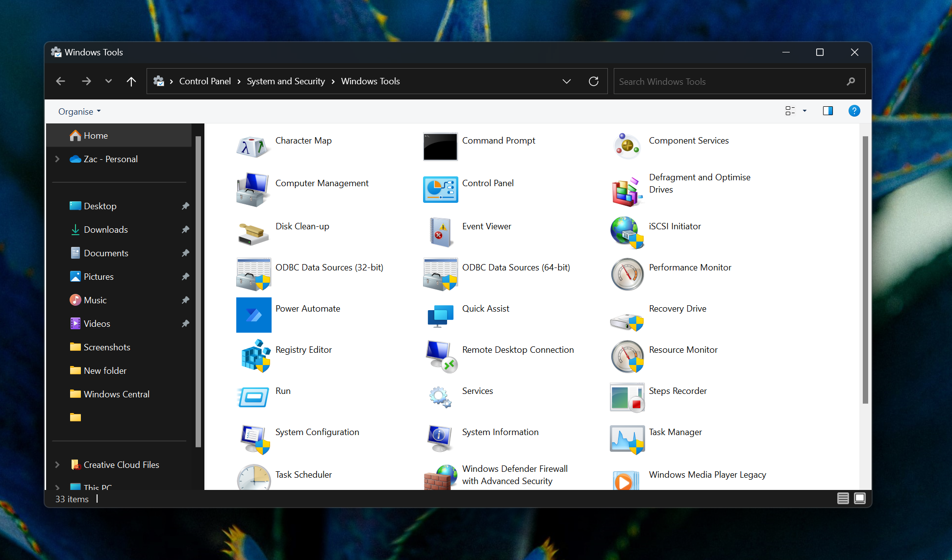Start Power Automate
Image resolution: width=952 pixels, height=560 pixels.
coord(307,308)
